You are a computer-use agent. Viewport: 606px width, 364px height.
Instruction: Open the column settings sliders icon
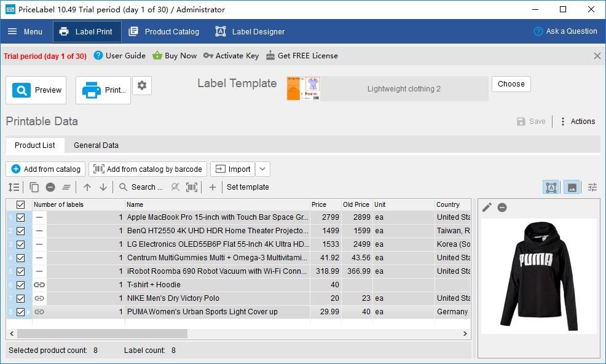tap(592, 188)
